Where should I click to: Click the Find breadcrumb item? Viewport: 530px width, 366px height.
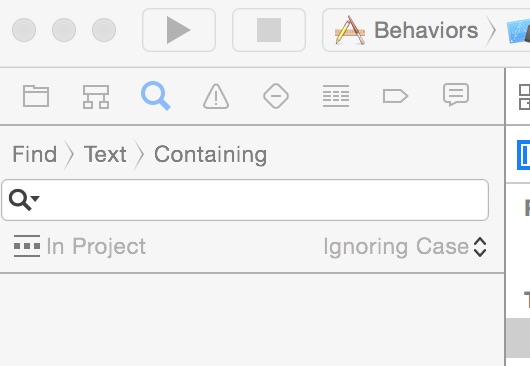tap(34, 154)
